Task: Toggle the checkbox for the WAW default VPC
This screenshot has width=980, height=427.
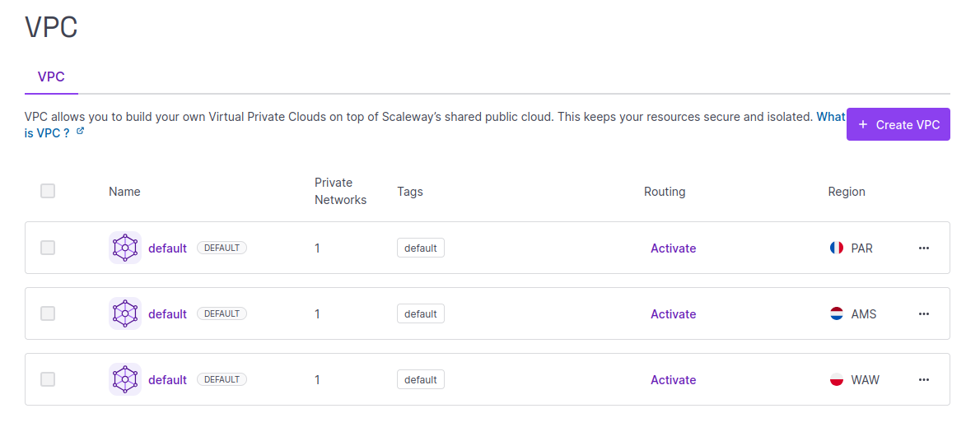Action: 48,379
